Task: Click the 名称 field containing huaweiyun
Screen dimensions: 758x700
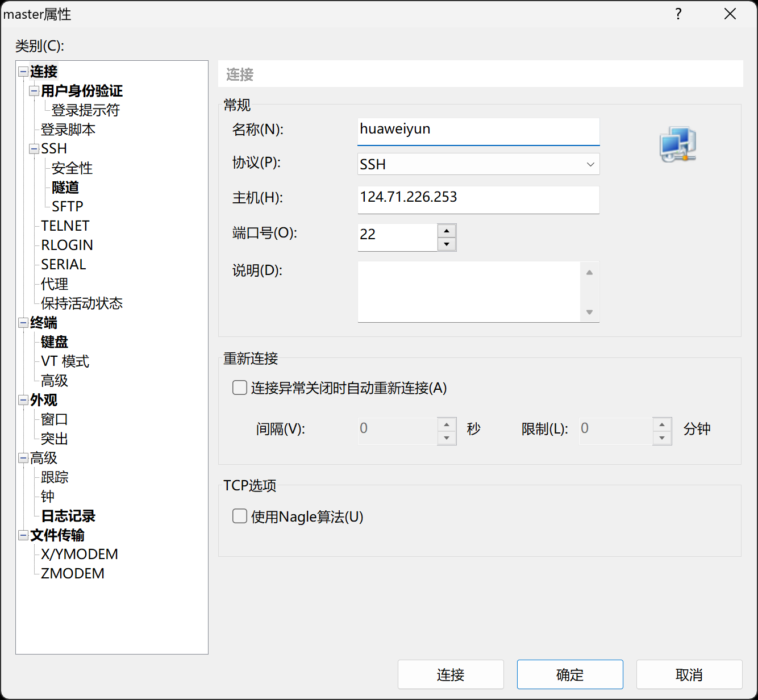Action: point(478,131)
